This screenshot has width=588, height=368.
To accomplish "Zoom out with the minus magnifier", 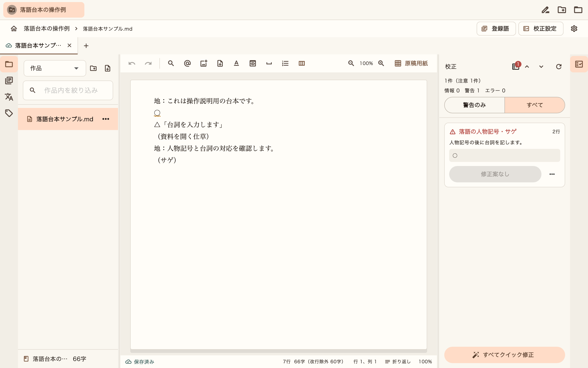I will coord(351,63).
